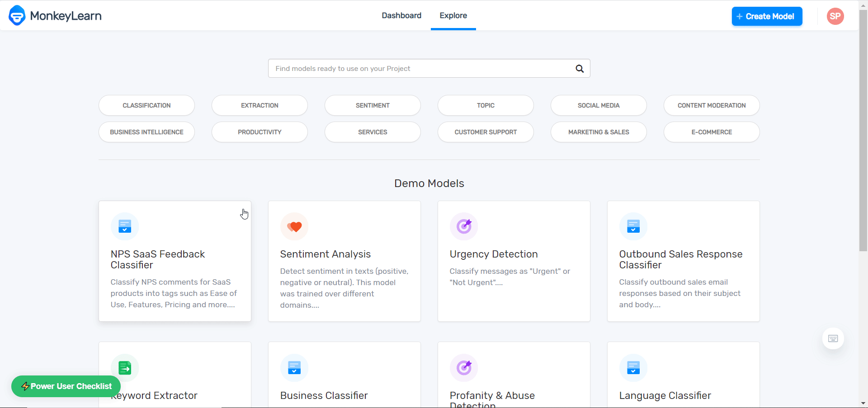
Task: Filter by the Marketing & Sales category
Action: pyautogui.click(x=599, y=132)
